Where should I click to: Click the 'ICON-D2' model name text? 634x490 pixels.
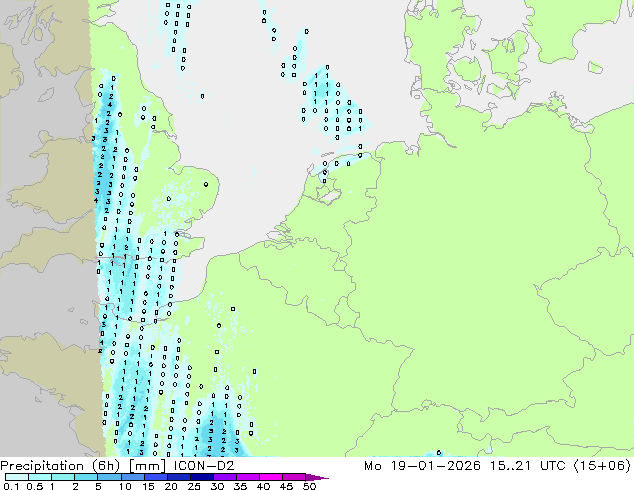[203, 465]
